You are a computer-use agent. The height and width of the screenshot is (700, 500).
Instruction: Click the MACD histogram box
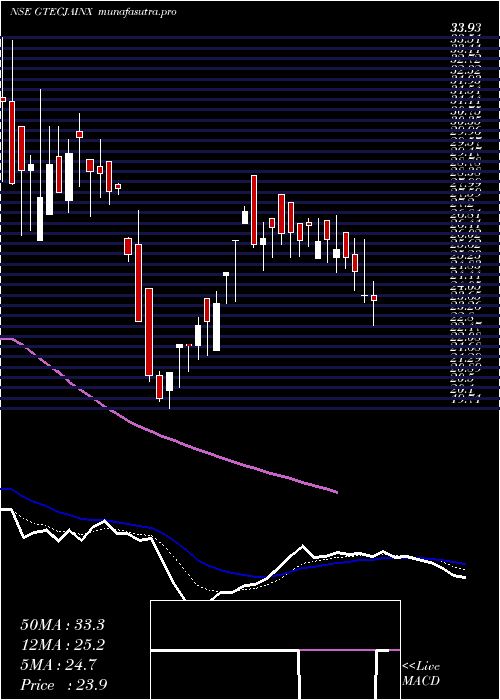pos(275,650)
